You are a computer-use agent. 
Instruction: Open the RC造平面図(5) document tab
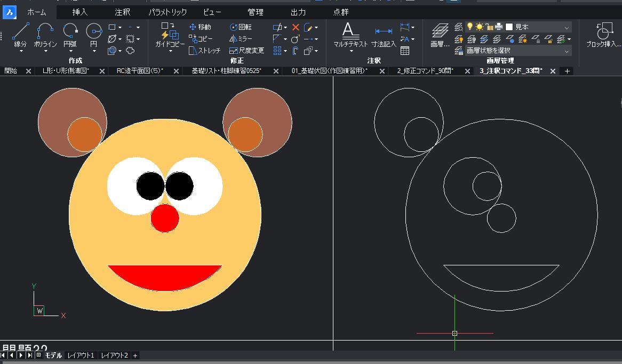pos(140,71)
